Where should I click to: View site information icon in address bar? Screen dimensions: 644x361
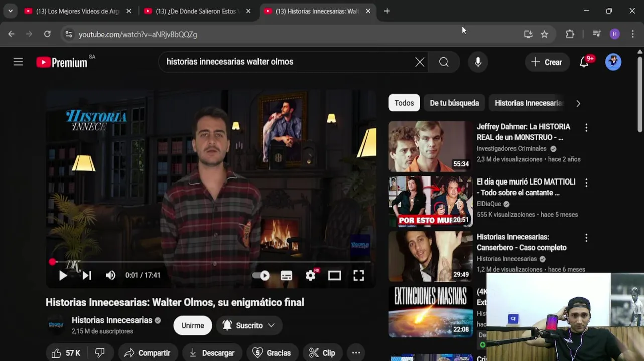[x=68, y=34]
